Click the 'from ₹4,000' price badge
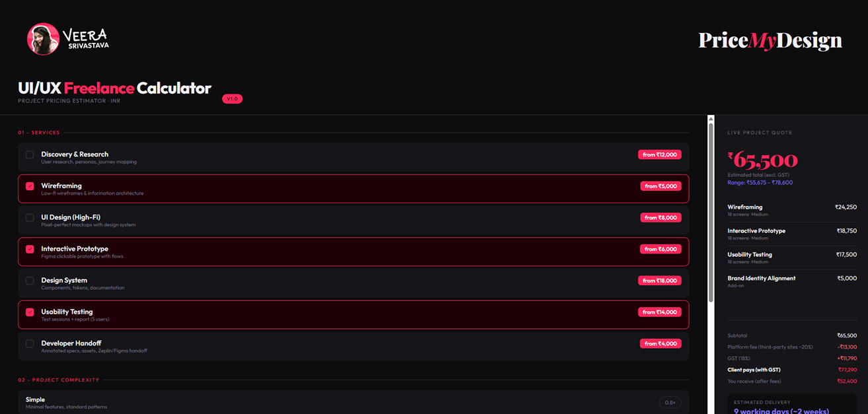 660,343
